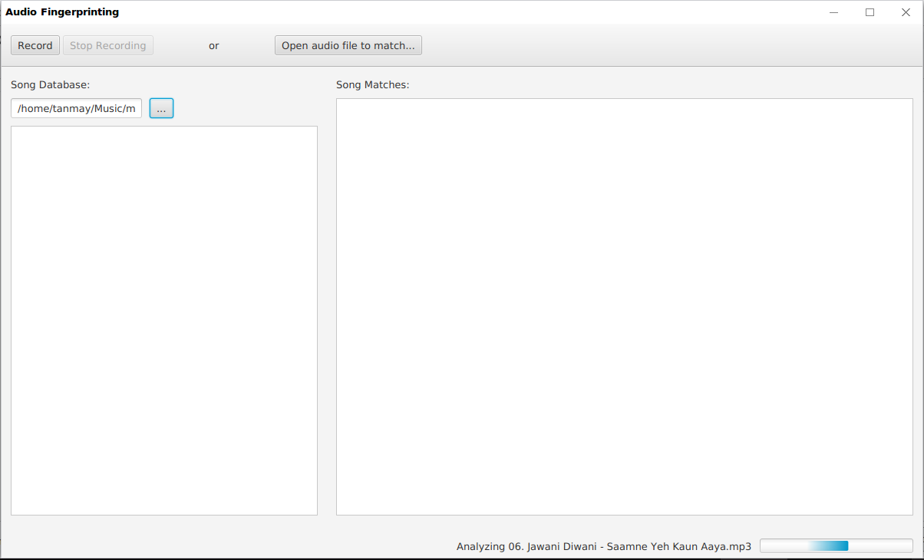
Task: Click the "Song Matches:" label
Action: click(x=373, y=84)
